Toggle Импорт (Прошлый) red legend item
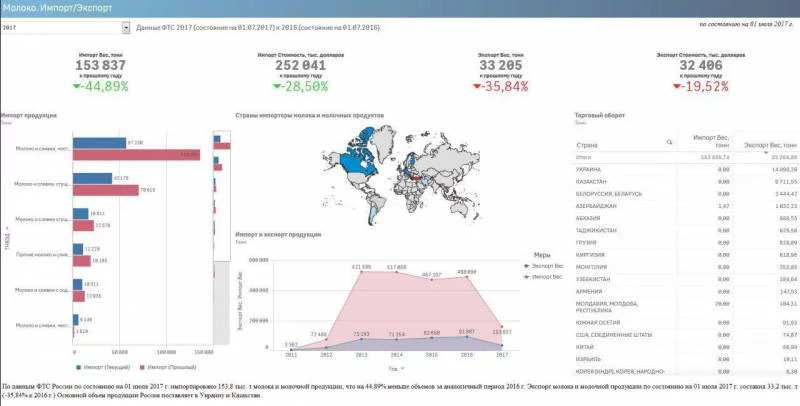This screenshot has width=800, height=406. click(142, 366)
